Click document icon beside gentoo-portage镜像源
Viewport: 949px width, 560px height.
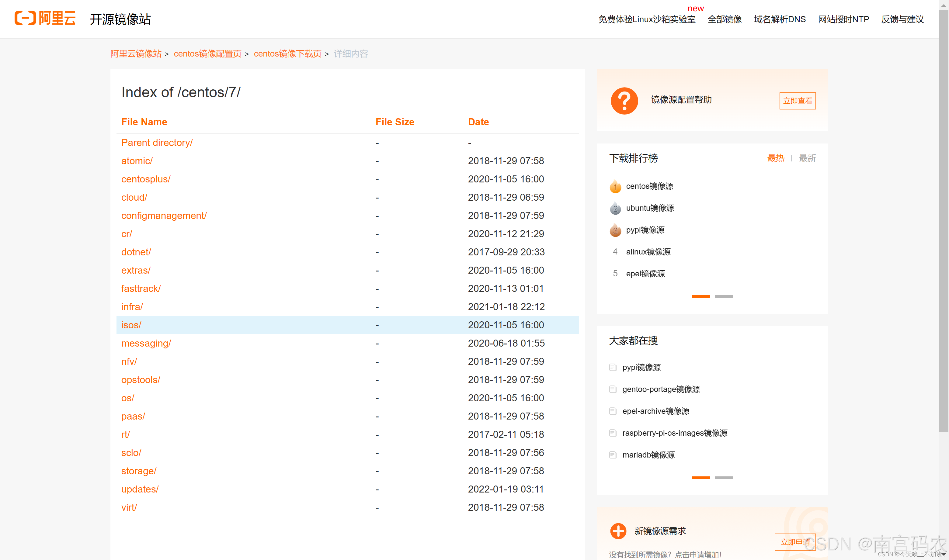(613, 389)
